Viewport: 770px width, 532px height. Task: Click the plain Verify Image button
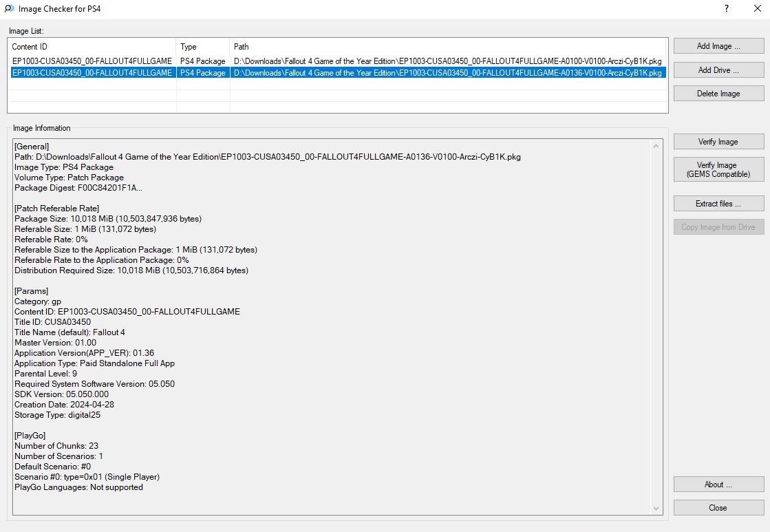(718, 142)
